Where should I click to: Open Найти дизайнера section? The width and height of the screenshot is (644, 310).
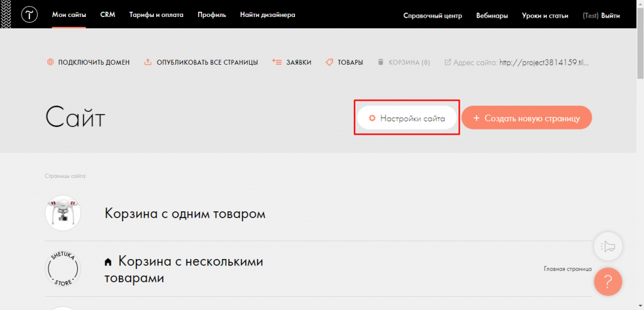click(x=267, y=15)
